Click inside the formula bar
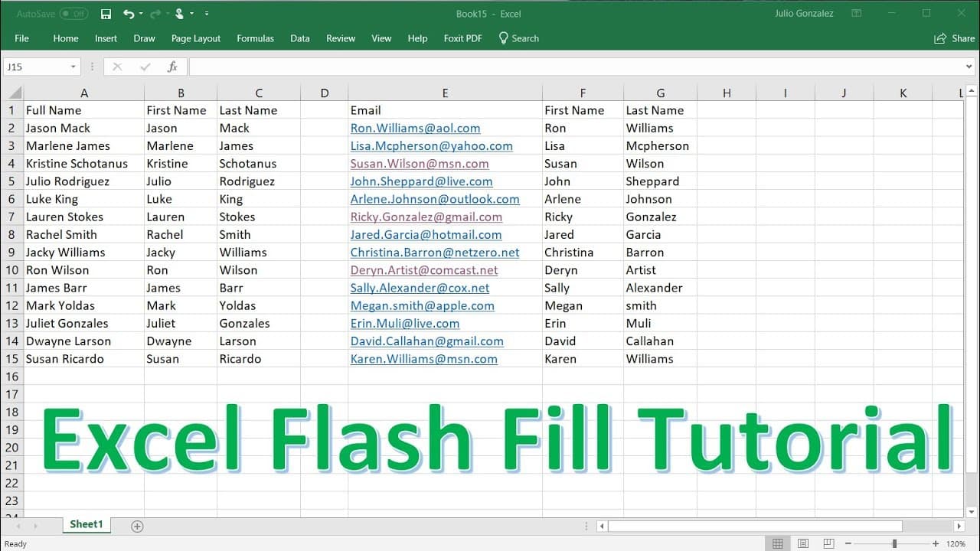 click(x=576, y=67)
